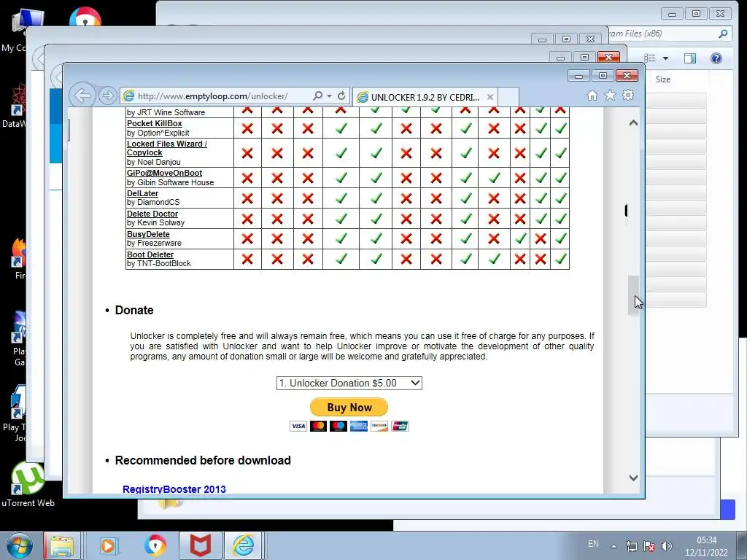Image resolution: width=747 pixels, height=560 pixels.
Task: Open the Delete Doctor link
Action: (152, 214)
